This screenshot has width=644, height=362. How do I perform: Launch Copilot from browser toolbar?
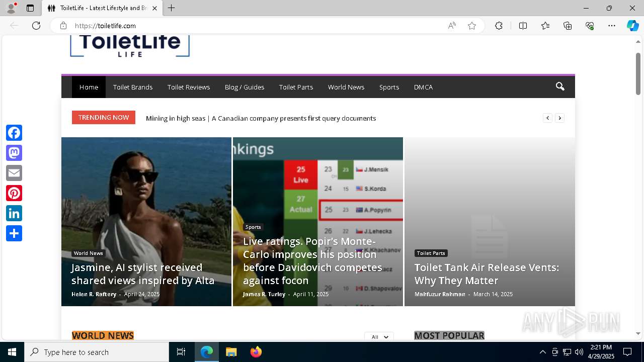coord(632,26)
